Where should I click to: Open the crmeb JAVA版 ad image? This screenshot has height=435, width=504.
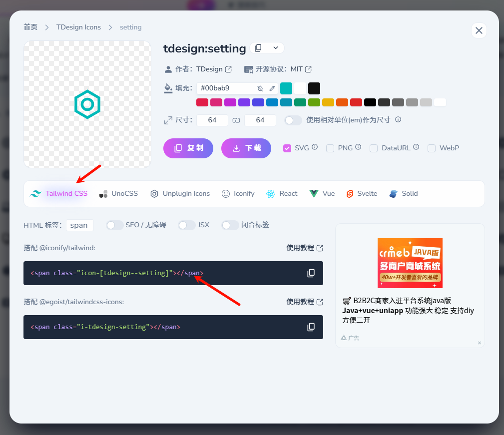(x=410, y=263)
